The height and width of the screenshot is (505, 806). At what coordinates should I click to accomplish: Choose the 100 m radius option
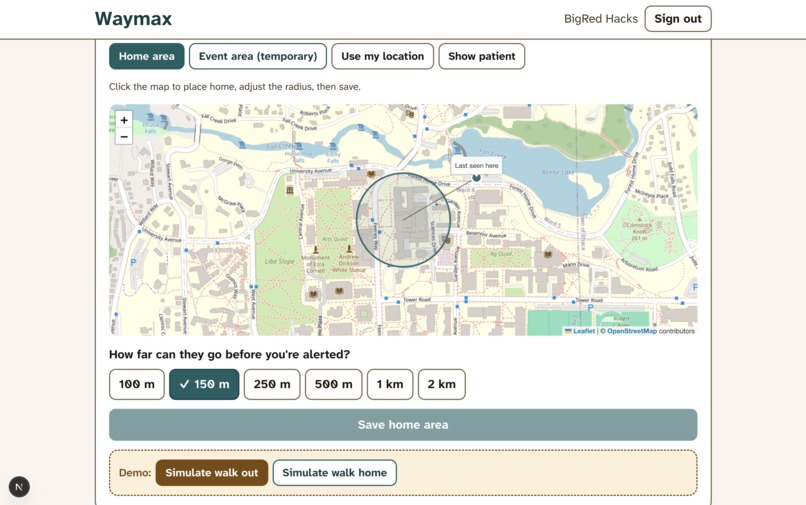pos(137,384)
